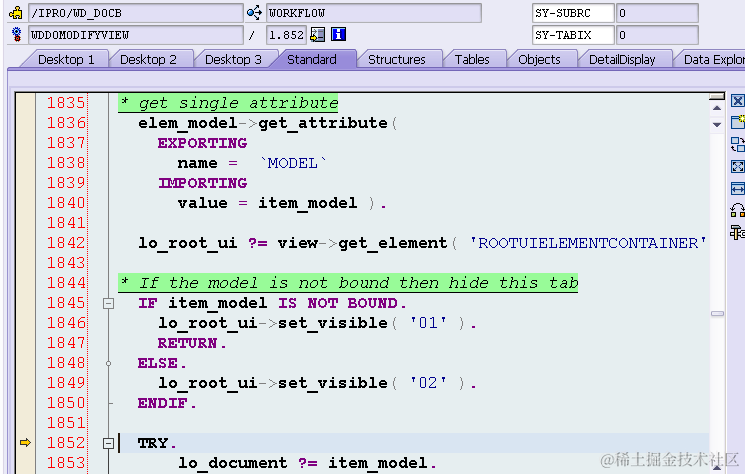This screenshot has height=474, width=745.
Task: Switch to the Desktop 1 tab
Action: tap(66, 59)
